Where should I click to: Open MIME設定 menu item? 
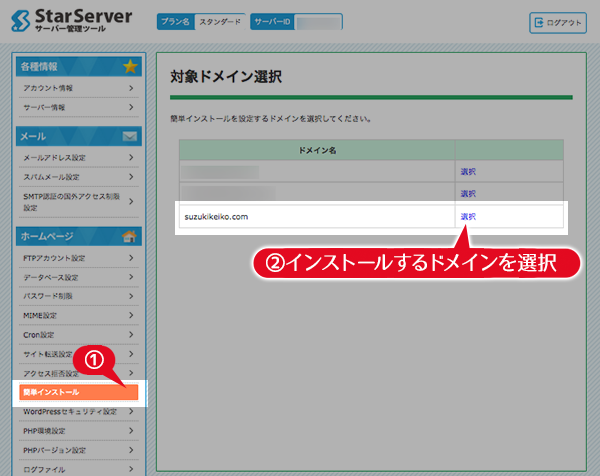pyautogui.click(x=78, y=315)
